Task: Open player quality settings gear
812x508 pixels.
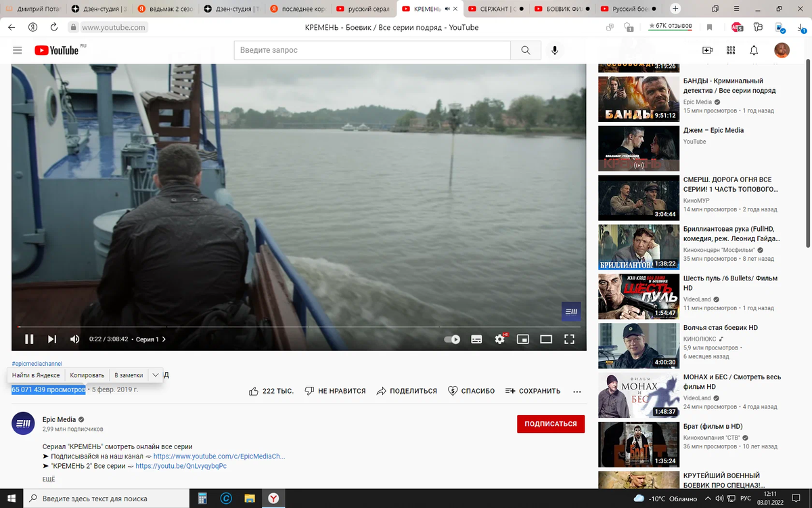Action: (500, 339)
